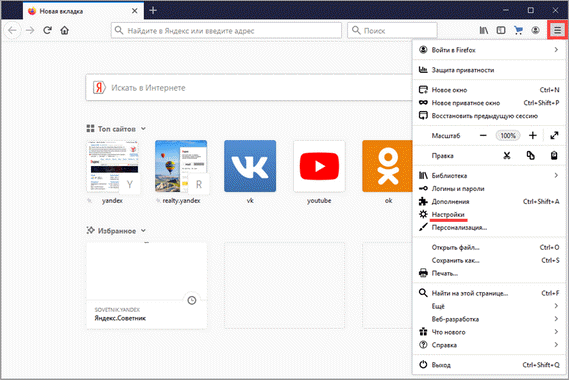Click the Yandex address bar field

226,30
